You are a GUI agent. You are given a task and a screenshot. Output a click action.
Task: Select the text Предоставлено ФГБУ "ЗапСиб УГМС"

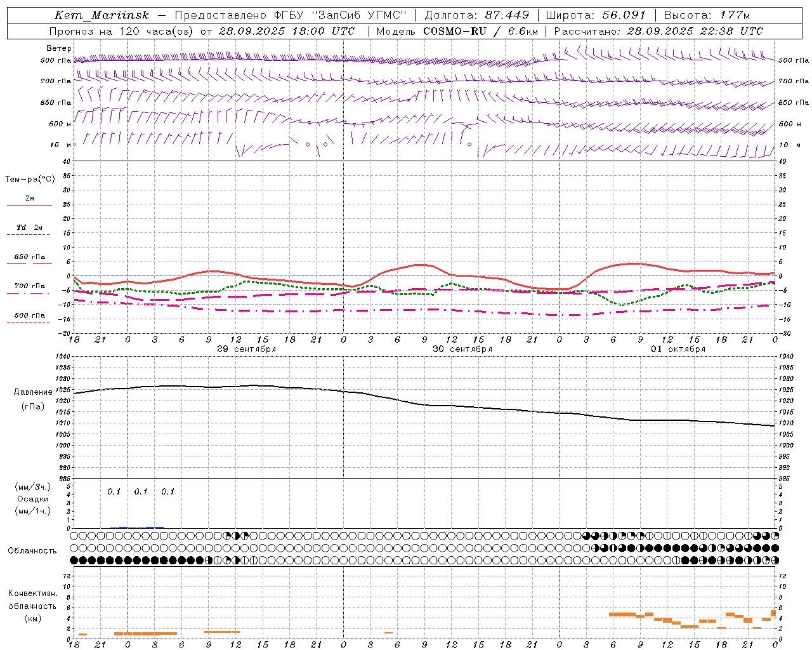(x=291, y=15)
